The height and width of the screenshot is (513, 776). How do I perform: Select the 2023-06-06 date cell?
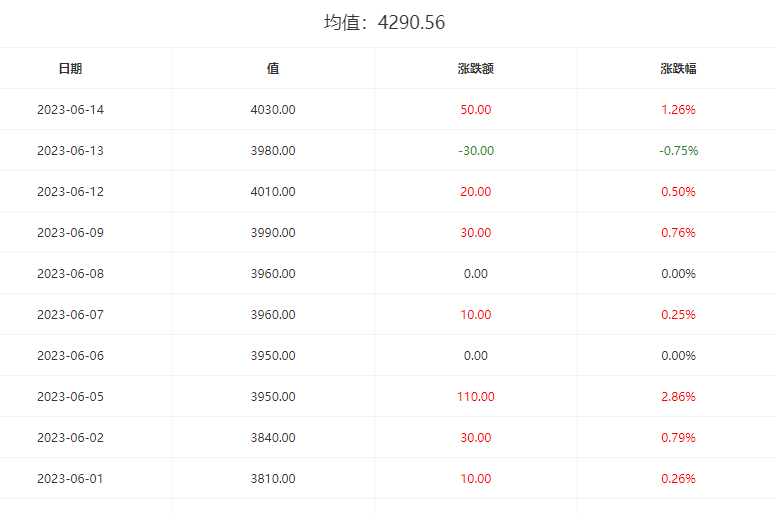70,356
